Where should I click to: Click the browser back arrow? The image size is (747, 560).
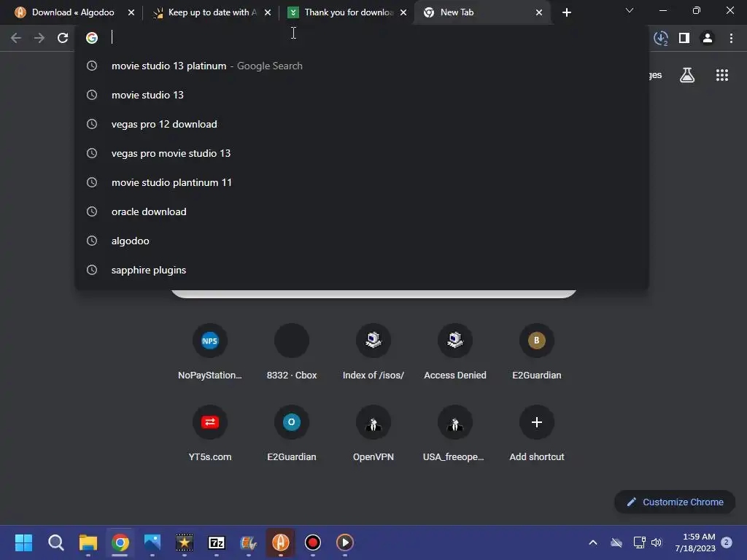tap(16, 38)
